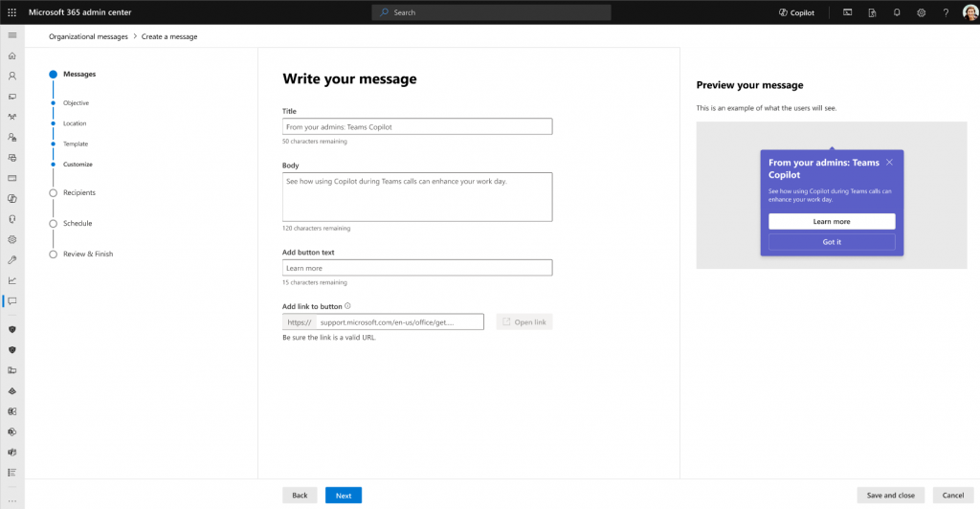Open the Teams & groups sidebar icon

[x=11, y=117]
